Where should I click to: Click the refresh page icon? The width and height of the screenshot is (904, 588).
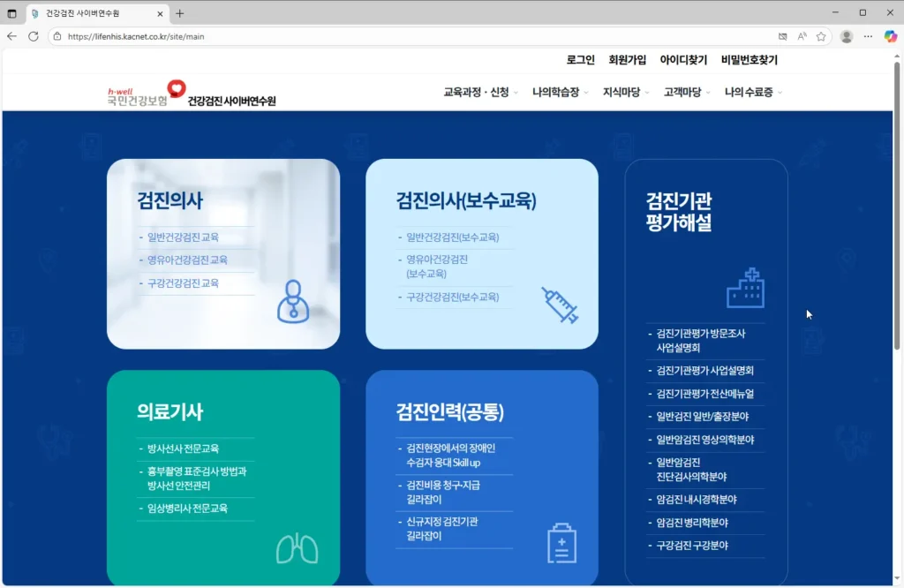pyautogui.click(x=33, y=37)
